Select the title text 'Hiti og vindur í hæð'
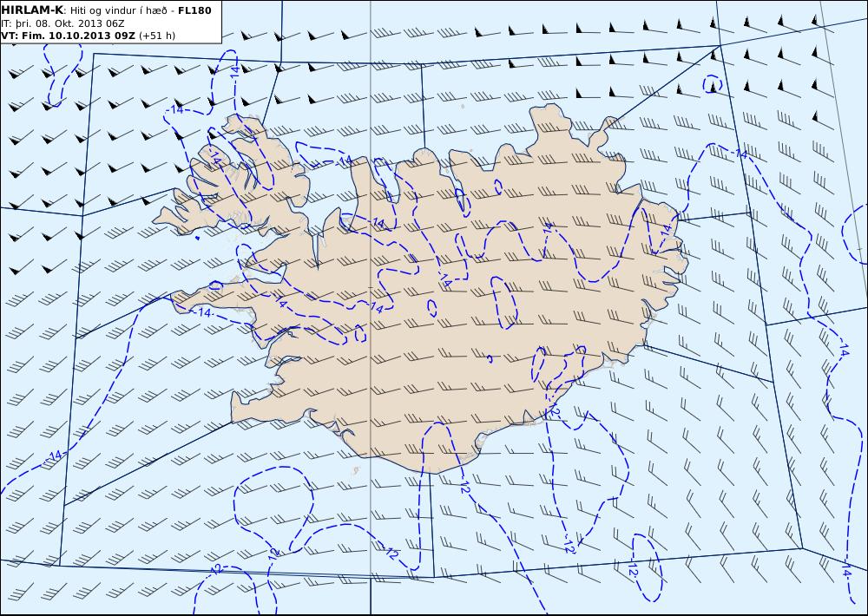868x616 pixels. (x=118, y=11)
